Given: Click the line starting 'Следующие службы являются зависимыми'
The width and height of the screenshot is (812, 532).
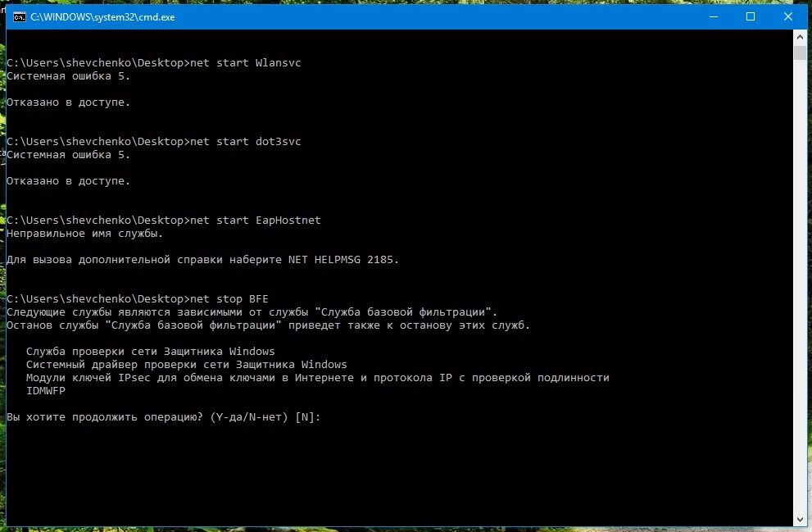Looking at the screenshot, I should click(252, 311).
